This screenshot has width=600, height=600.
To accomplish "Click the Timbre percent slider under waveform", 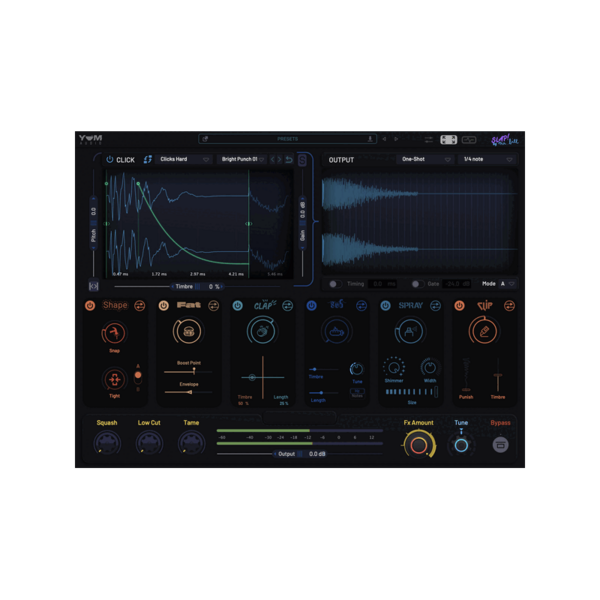I will coord(197,286).
